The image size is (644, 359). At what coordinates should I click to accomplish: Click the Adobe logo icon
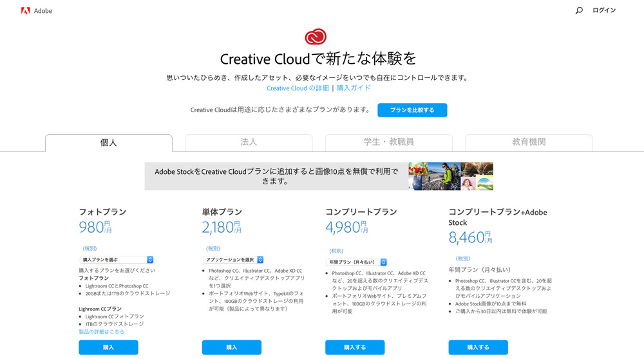26,11
